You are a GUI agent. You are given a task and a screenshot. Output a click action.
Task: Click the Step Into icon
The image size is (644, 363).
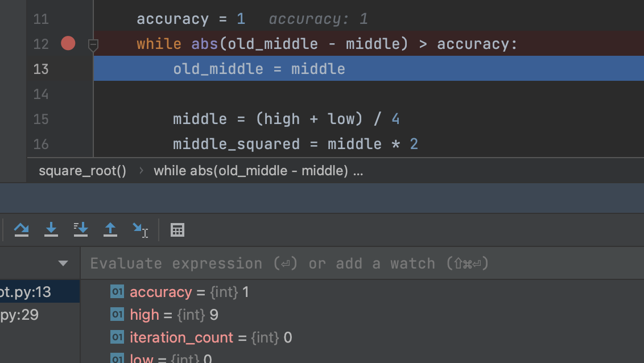(51, 229)
